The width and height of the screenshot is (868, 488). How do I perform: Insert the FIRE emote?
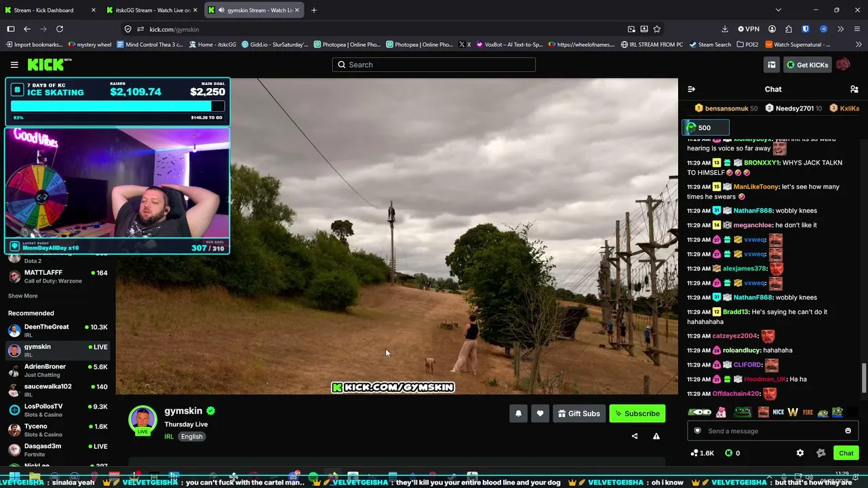808,412
